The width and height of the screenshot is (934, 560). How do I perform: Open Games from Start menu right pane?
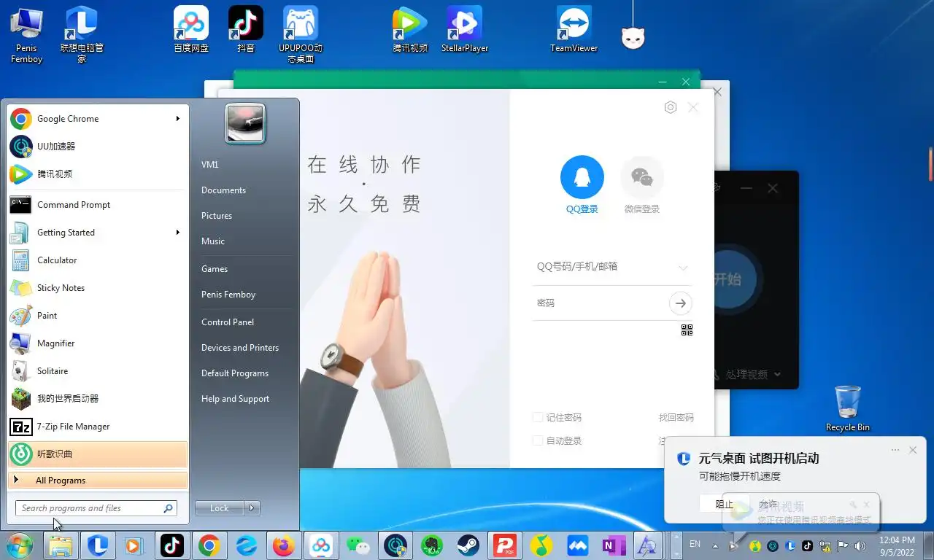[x=215, y=269]
